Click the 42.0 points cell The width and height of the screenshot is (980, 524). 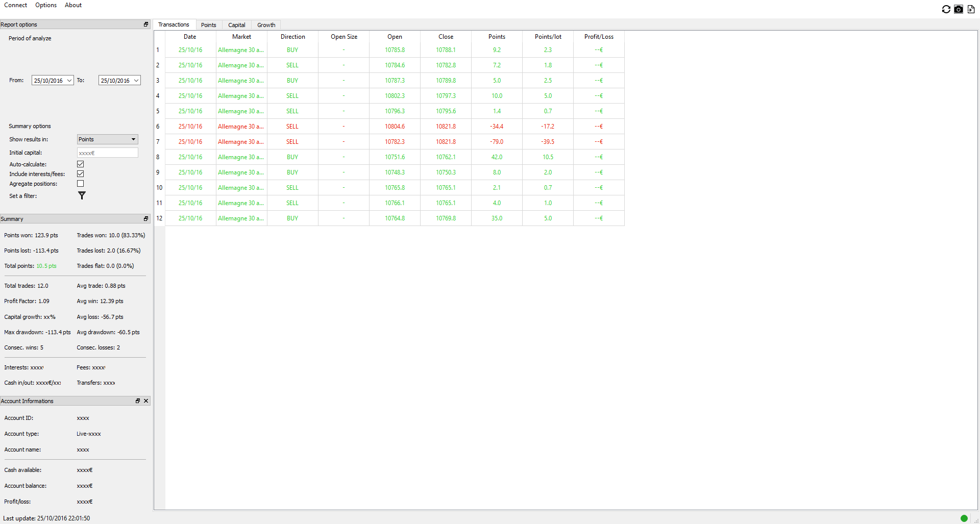point(497,157)
